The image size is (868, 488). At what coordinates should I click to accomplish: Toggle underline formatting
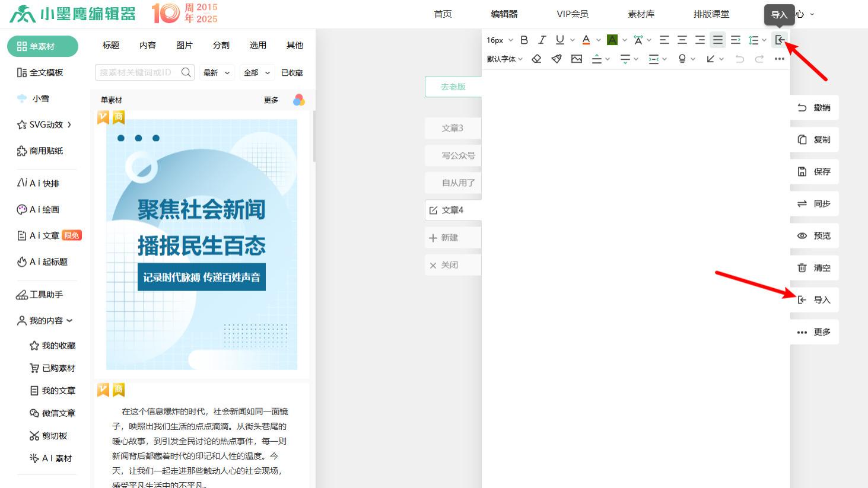[558, 40]
